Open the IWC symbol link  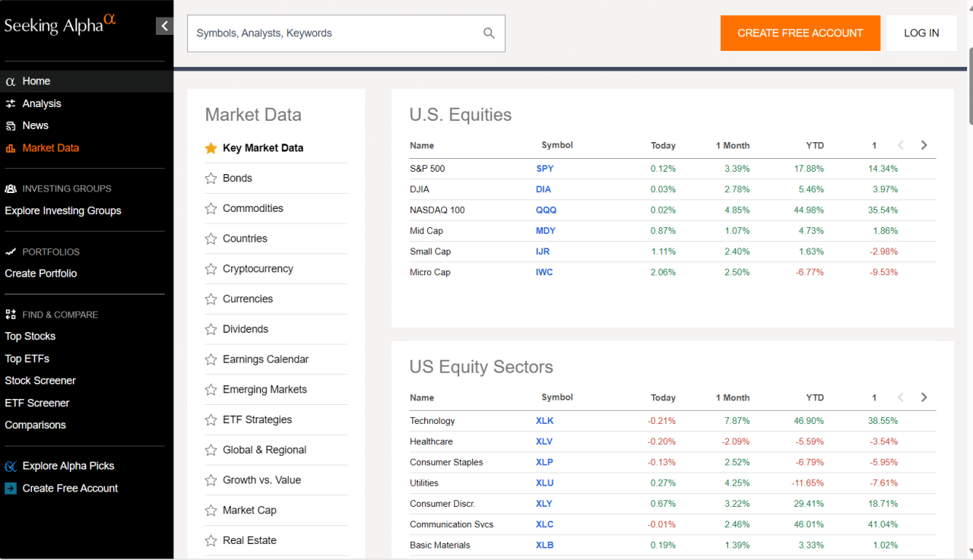click(544, 272)
